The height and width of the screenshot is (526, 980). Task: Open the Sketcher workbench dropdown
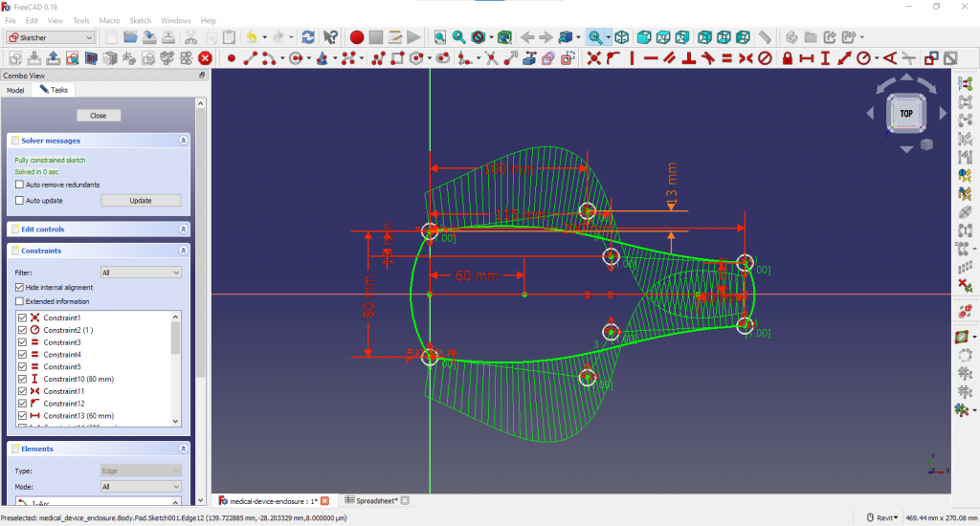[x=51, y=37]
